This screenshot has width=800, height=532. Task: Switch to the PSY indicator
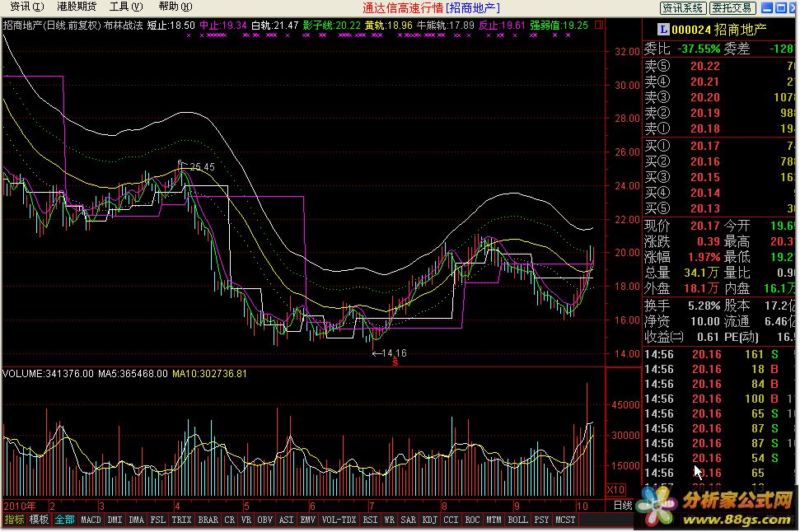tap(541, 520)
